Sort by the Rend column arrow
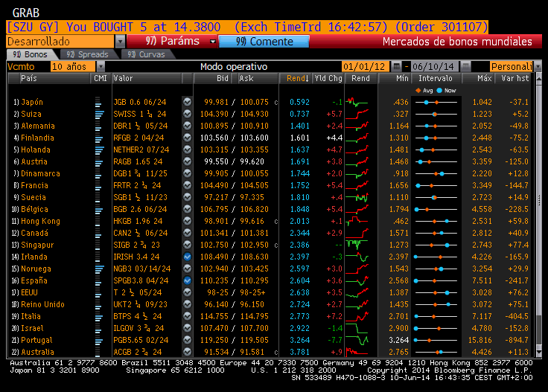This screenshot has width=548, height=392. [308, 79]
